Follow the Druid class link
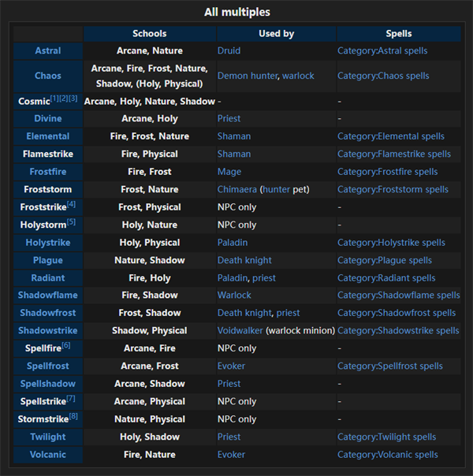 pyautogui.click(x=229, y=50)
